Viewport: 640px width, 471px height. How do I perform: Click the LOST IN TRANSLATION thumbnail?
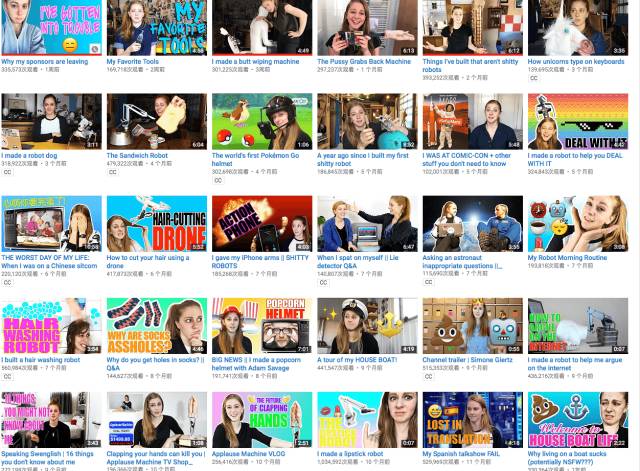[473, 420]
